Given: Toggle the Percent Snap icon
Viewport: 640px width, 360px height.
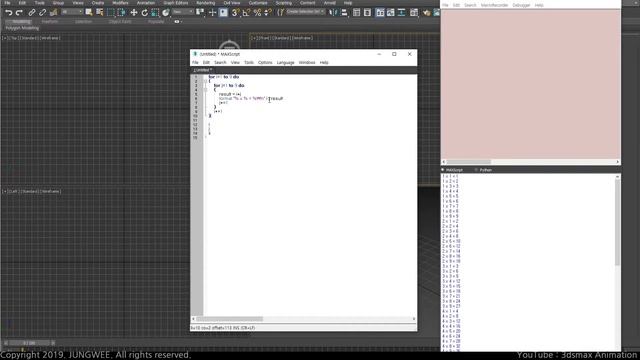Looking at the screenshot, I should pos(257,13).
